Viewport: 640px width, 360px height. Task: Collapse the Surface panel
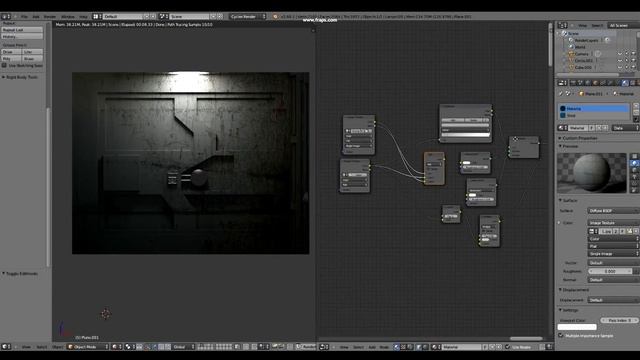tap(568, 201)
